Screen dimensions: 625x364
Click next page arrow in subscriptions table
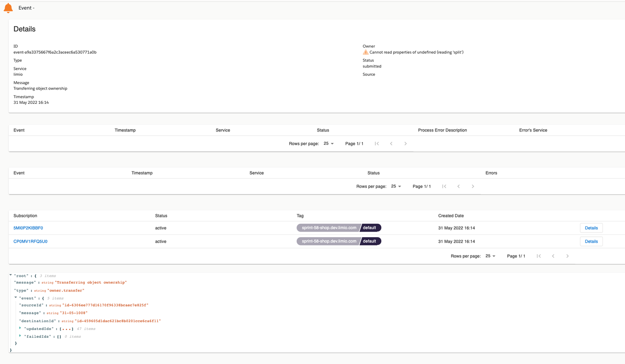(x=567, y=256)
